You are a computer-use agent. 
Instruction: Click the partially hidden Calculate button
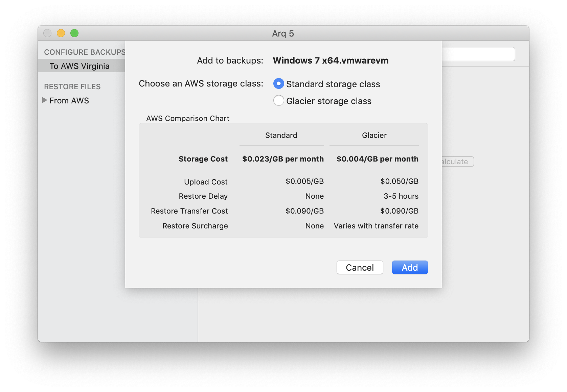point(458,162)
